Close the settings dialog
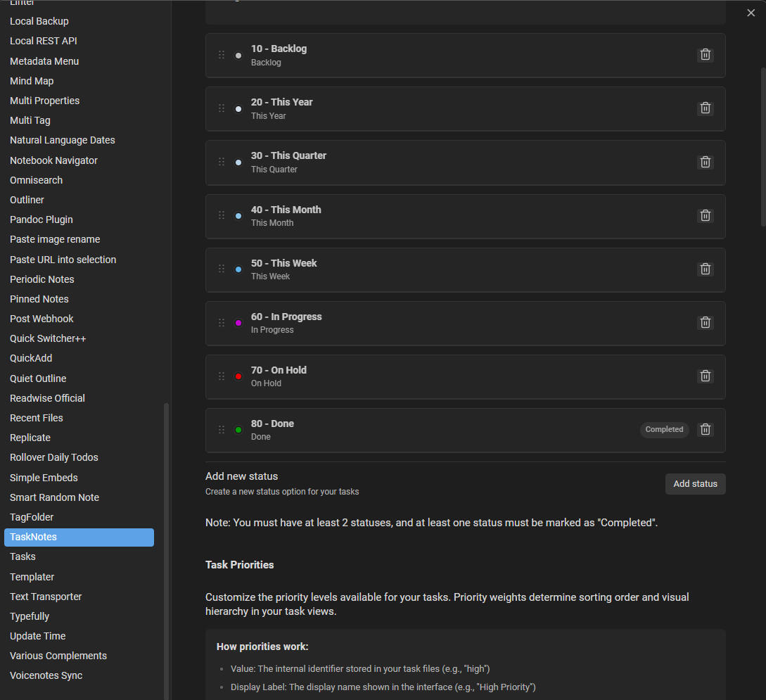 (751, 13)
